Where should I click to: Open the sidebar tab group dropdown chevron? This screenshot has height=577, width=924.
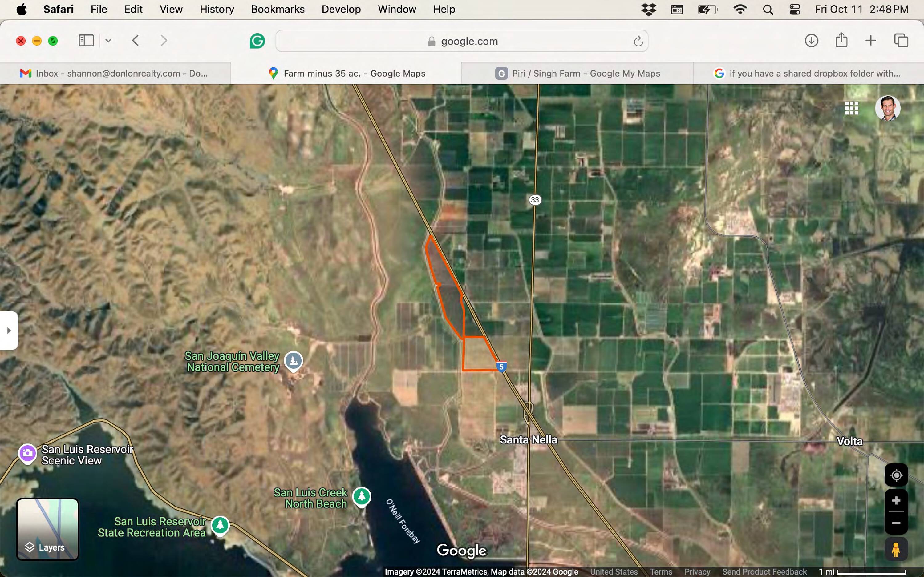pos(108,41)
